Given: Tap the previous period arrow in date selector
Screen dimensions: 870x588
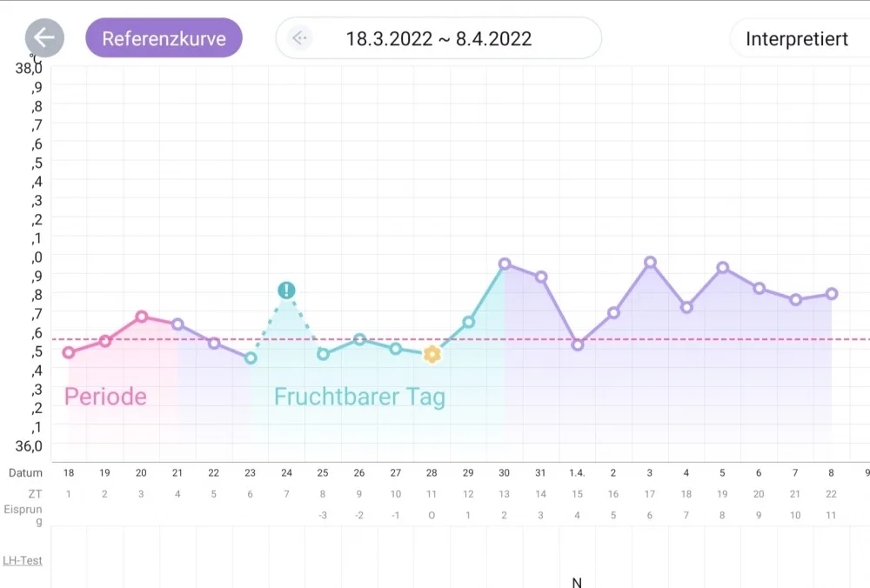Looking at the screenshot, I should coord(299,38).
